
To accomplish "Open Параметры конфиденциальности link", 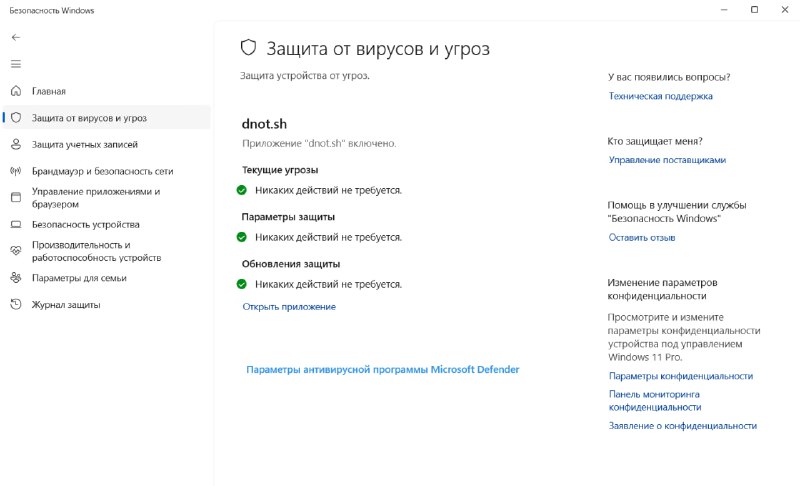I will click(x=681, y=376).
